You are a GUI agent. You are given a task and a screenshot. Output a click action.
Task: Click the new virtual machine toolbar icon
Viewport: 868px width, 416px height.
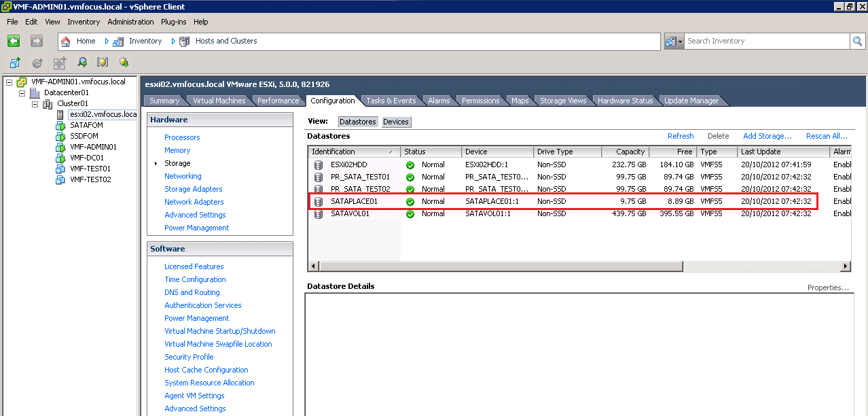coord(15,63)
